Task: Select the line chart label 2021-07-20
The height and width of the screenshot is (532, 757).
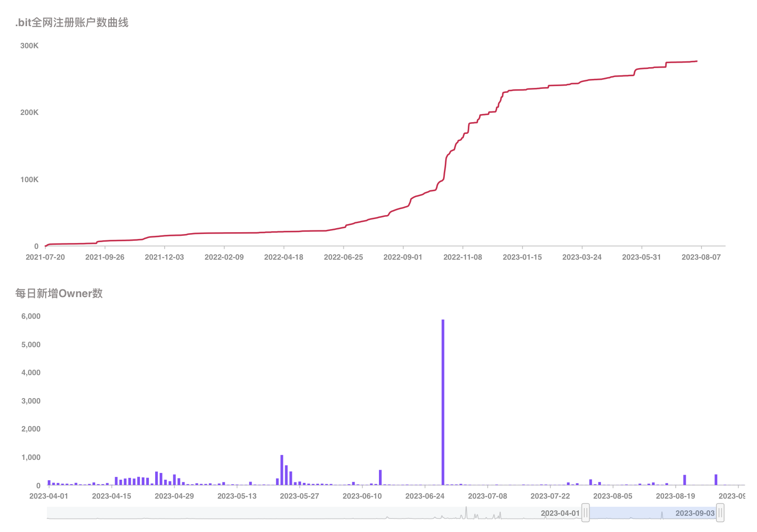Action: (x=45, y=257)
